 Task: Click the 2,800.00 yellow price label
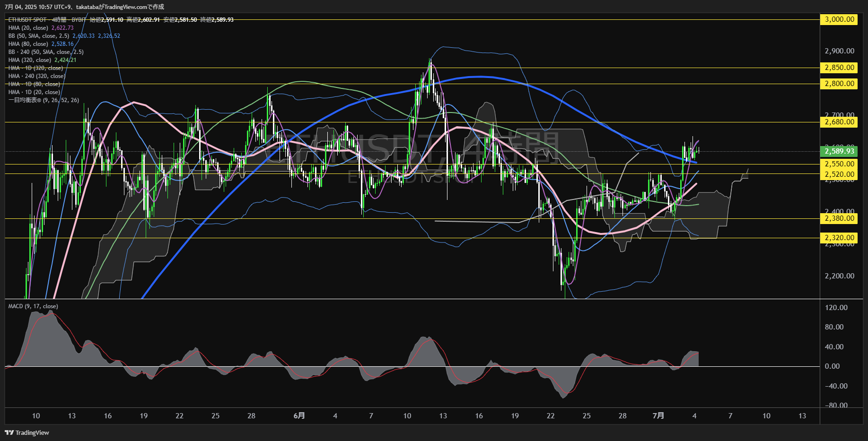coord(839,84)
